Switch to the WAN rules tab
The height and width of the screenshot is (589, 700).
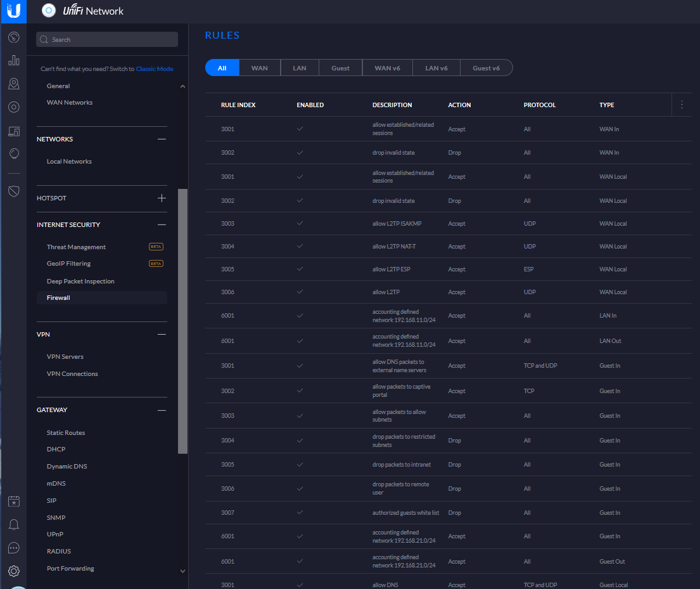tap(259, 68)
